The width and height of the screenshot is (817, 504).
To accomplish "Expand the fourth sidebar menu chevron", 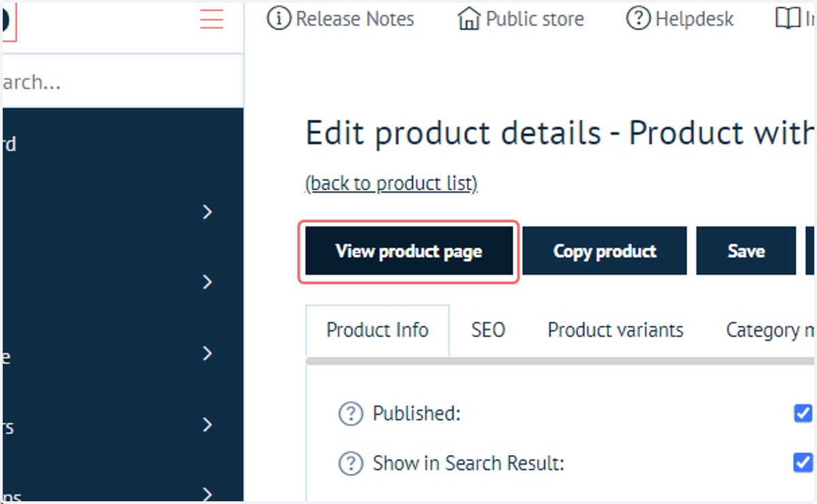I will click(x=208, y=425).
